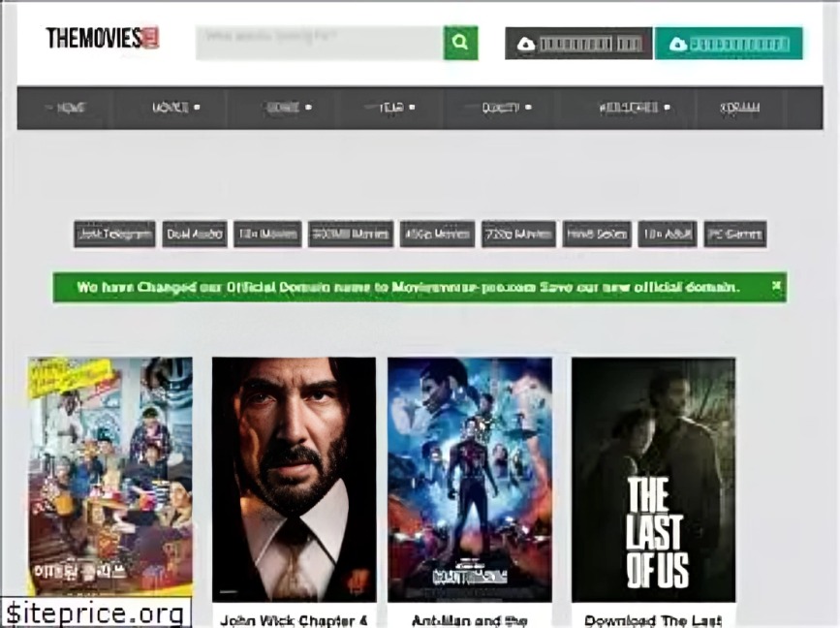Open the Quality dropdown in navigation
Viewport: 840px width, 628px height.
pos(506,108)
